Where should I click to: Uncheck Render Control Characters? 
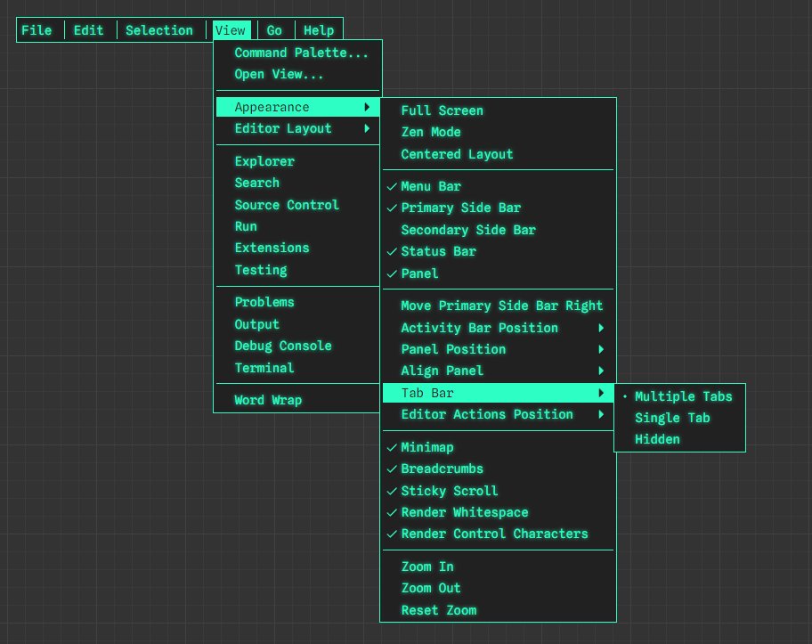point(499,534)
